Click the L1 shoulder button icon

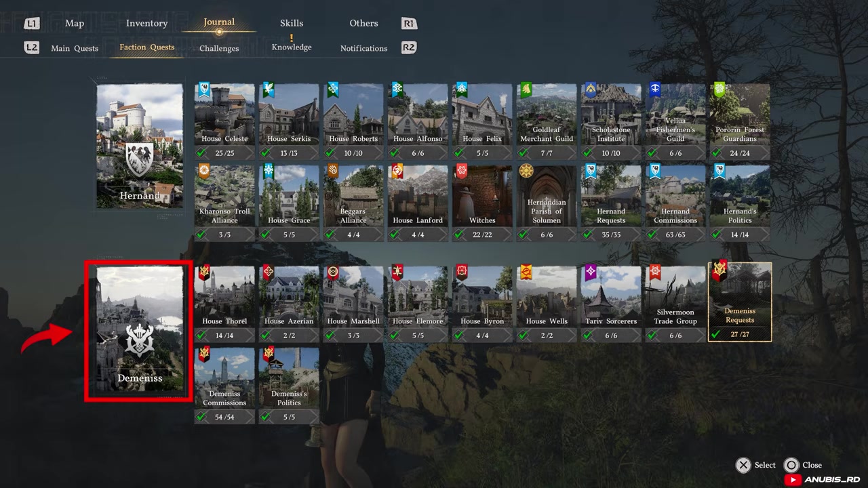(x=32, y=24)
